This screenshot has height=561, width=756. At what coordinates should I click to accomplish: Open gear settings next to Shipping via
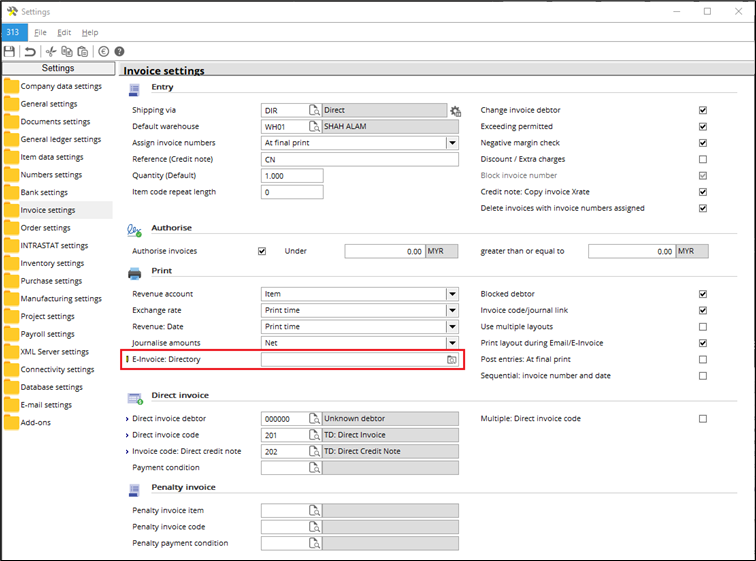coord(455,111)
